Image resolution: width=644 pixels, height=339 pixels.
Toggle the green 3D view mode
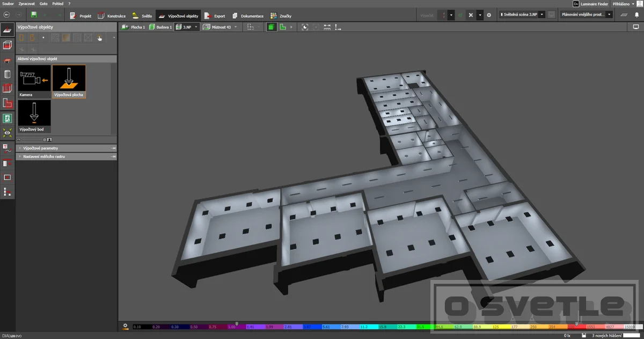pos(272,27)
